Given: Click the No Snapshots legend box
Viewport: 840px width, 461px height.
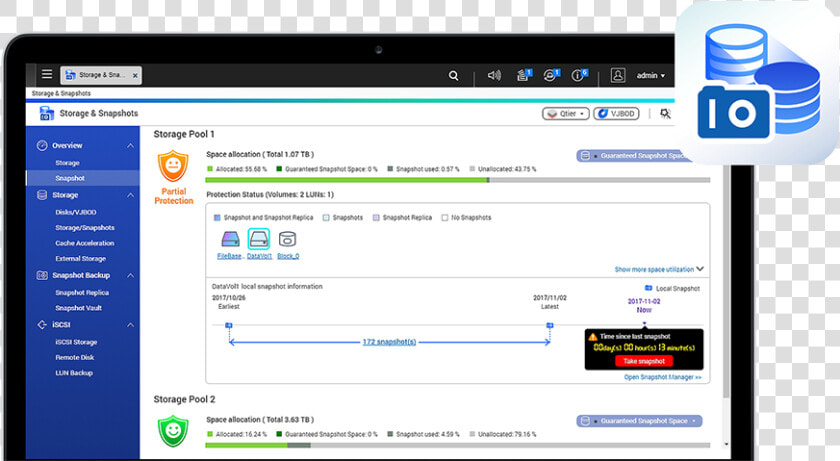Looking at the screenshot, I should point(445,218).
